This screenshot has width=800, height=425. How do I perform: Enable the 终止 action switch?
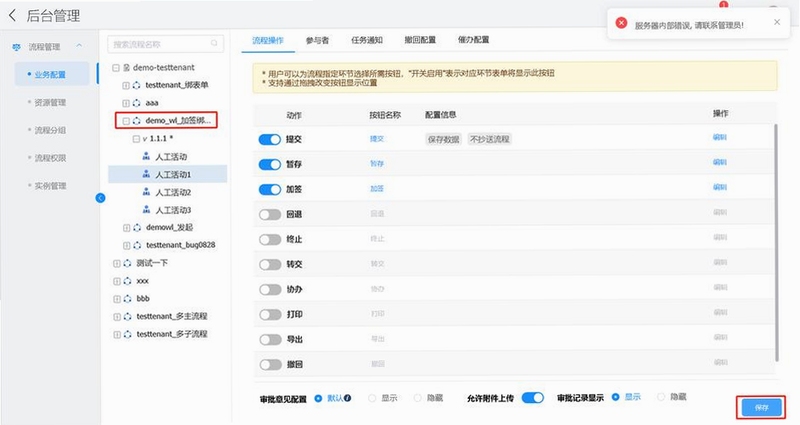[x=270, y=239]
